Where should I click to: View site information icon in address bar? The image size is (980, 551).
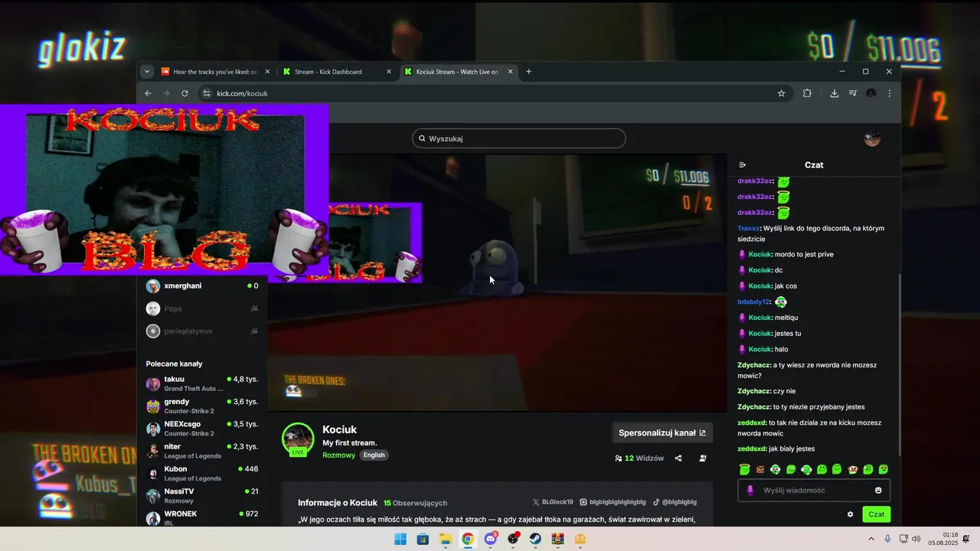[x=206, y=93]
